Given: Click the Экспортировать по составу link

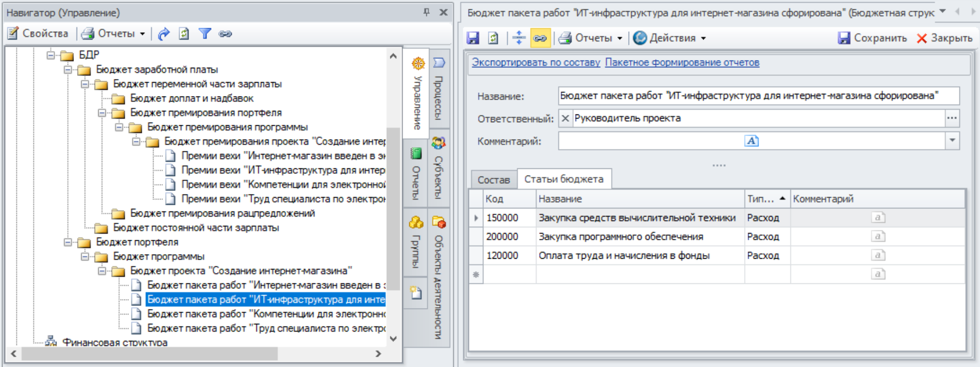Looking at the screenshot, I should 536,63.
